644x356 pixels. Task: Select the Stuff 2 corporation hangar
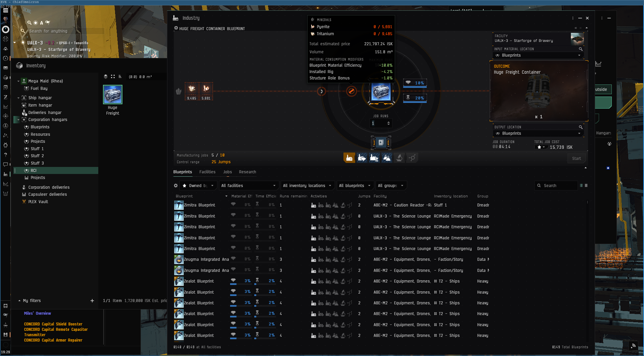coord(37,156)
